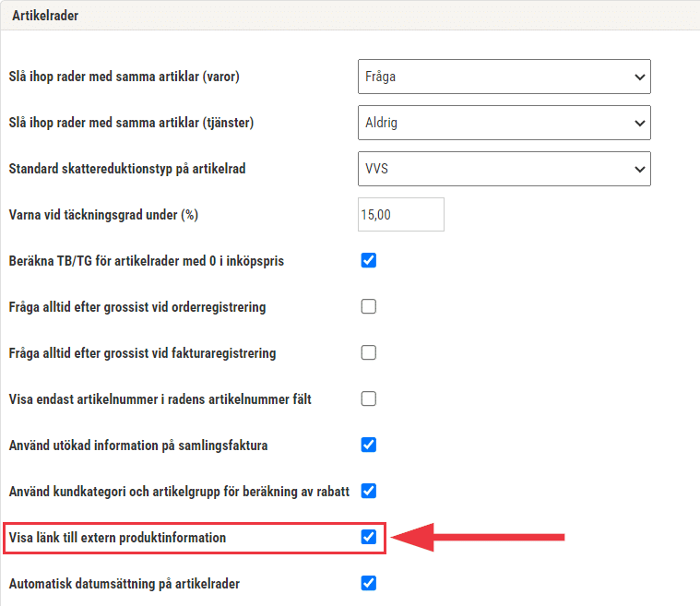The image size is (700, 606).
Task: Click the chevron arrow of the VVS dropdown
Action: pos(640,169)
